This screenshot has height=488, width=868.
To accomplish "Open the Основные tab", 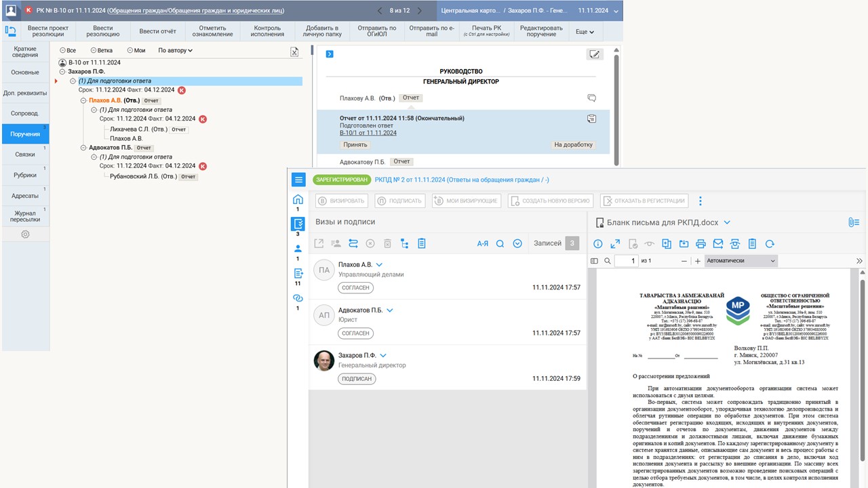I will (x=25, y=72).
